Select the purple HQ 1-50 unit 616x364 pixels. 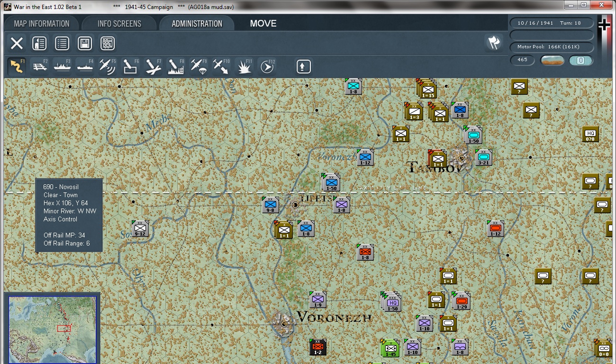tap(392, 302)
